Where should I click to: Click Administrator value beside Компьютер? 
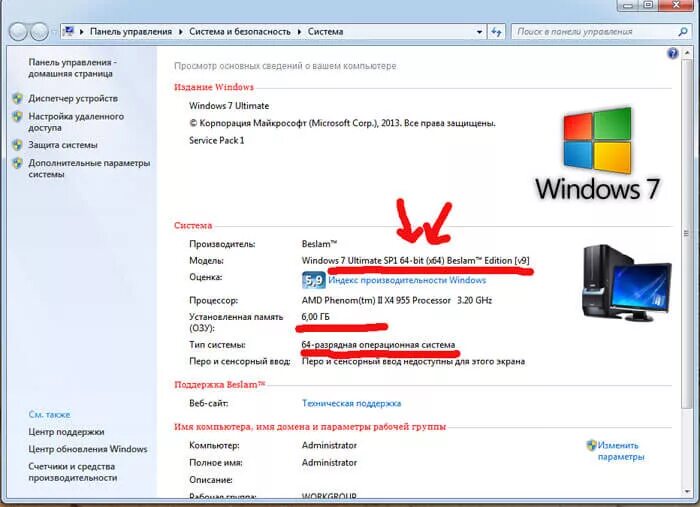329,445
